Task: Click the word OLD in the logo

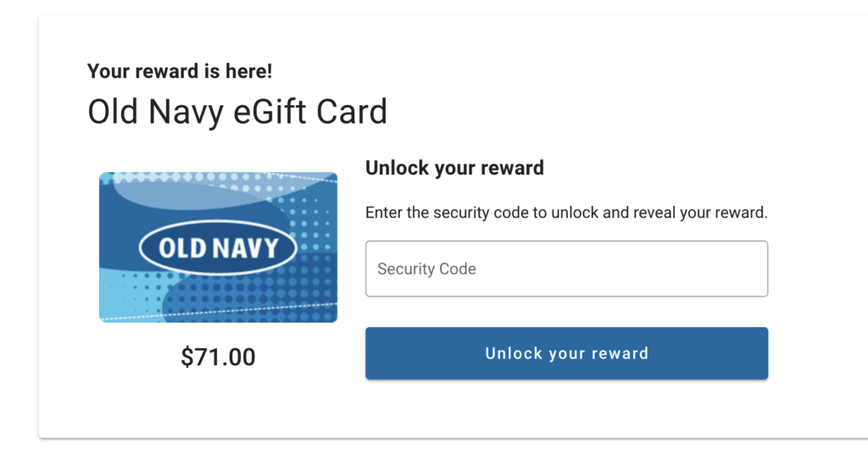Action: tap(179, 248)
